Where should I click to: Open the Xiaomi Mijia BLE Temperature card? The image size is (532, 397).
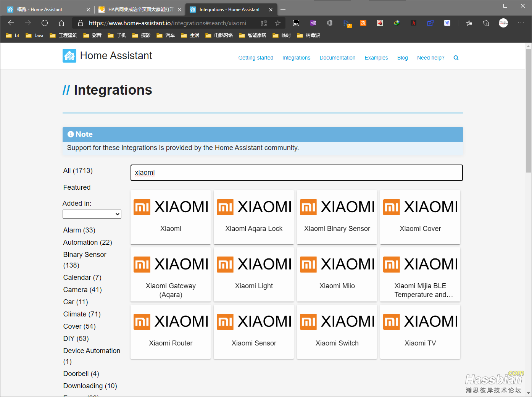click(420, 274)
